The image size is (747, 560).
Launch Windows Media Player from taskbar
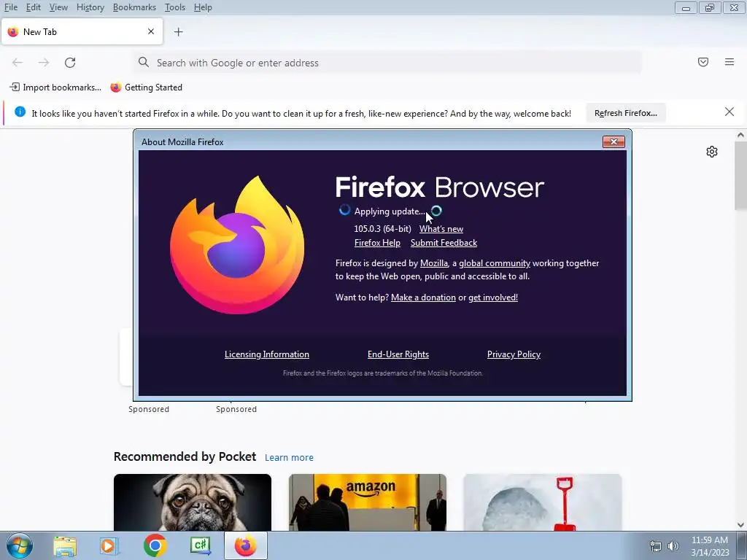click(x=109, y=545)
